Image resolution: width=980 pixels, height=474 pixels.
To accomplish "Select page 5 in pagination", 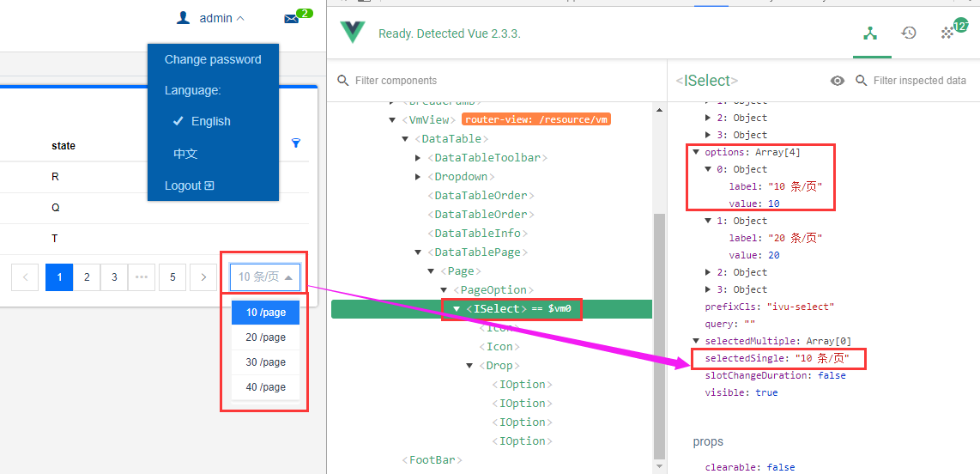I will tap(172, 277).
